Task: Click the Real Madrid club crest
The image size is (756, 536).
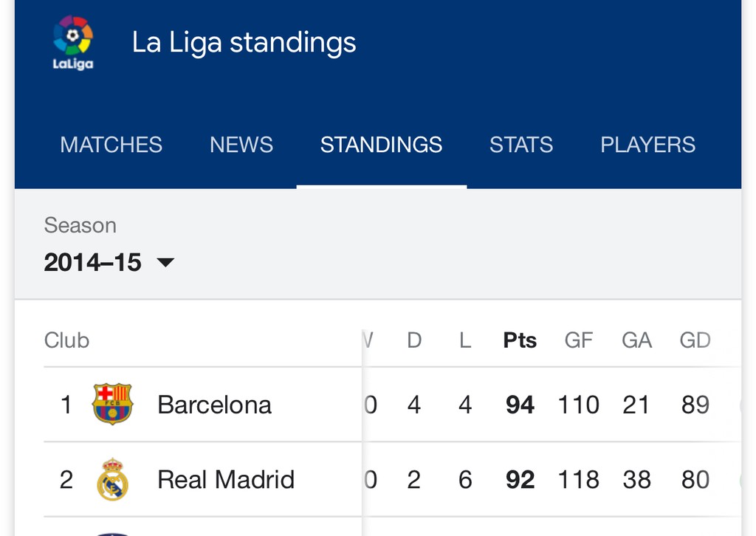Action: click(112, 479)
